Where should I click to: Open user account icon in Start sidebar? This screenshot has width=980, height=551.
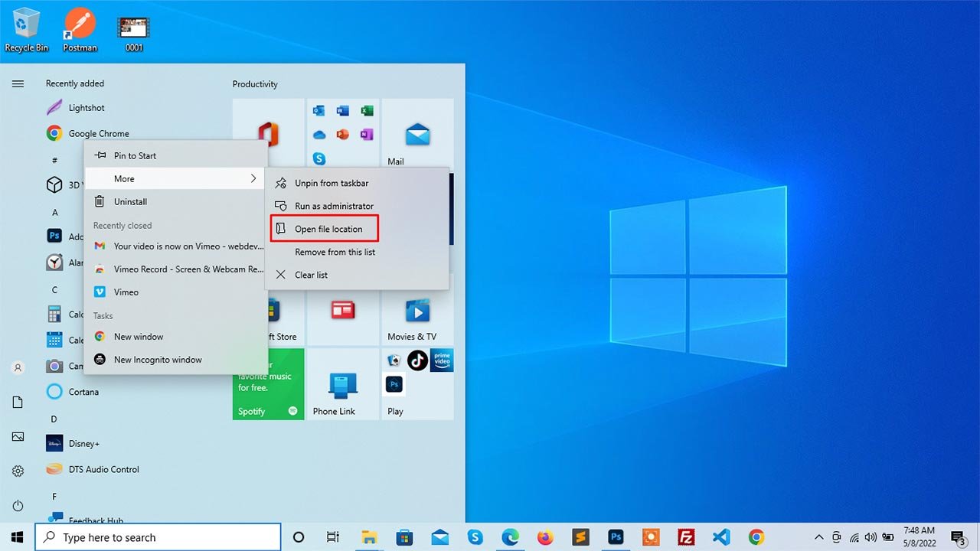pos(18,368)
